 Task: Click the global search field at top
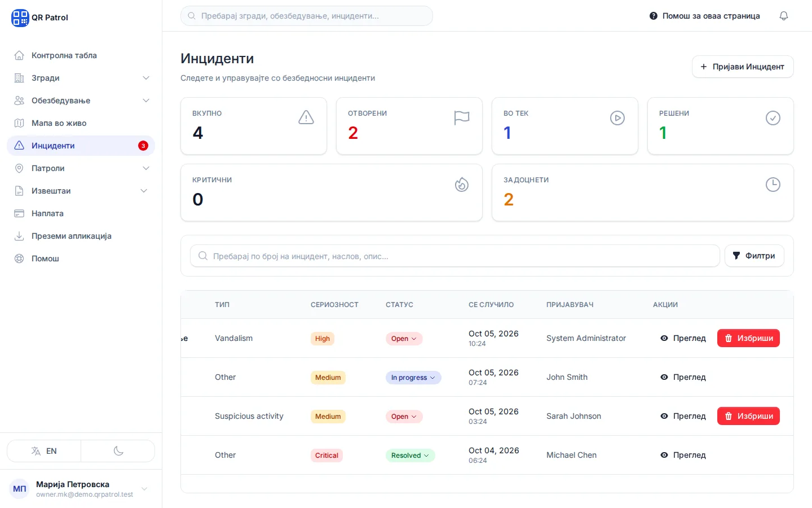[x=307, y=16]
